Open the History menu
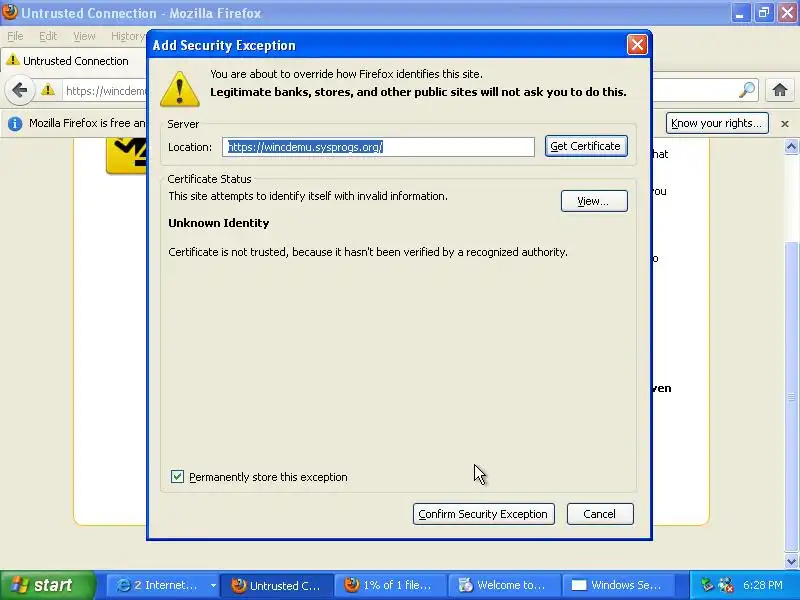The width and height of the screenshot is (800, 600). (x=128, y=36)
